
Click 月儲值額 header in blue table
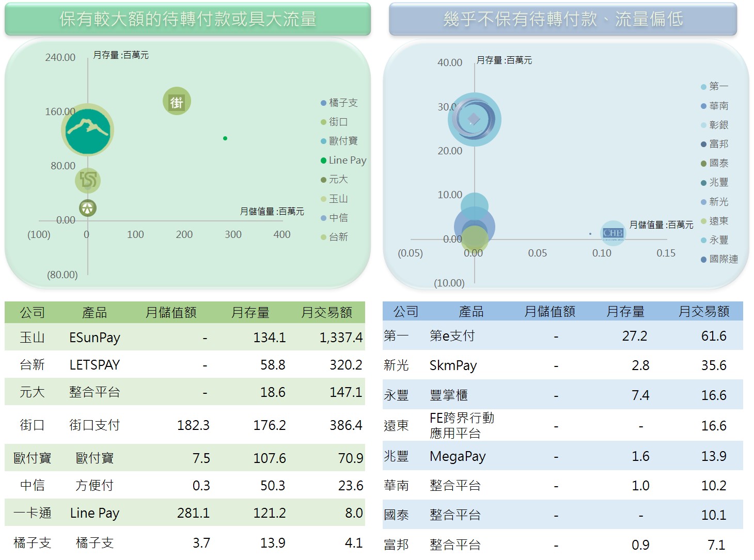550,312
